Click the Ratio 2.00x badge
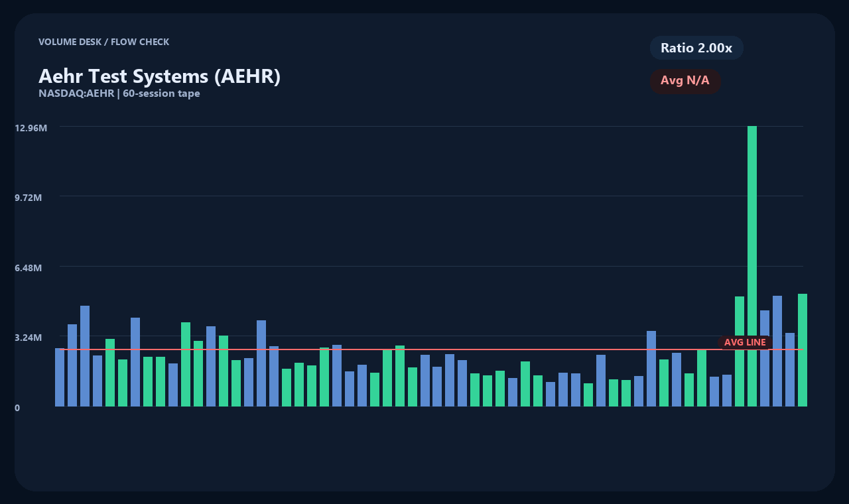 point(696,48)
